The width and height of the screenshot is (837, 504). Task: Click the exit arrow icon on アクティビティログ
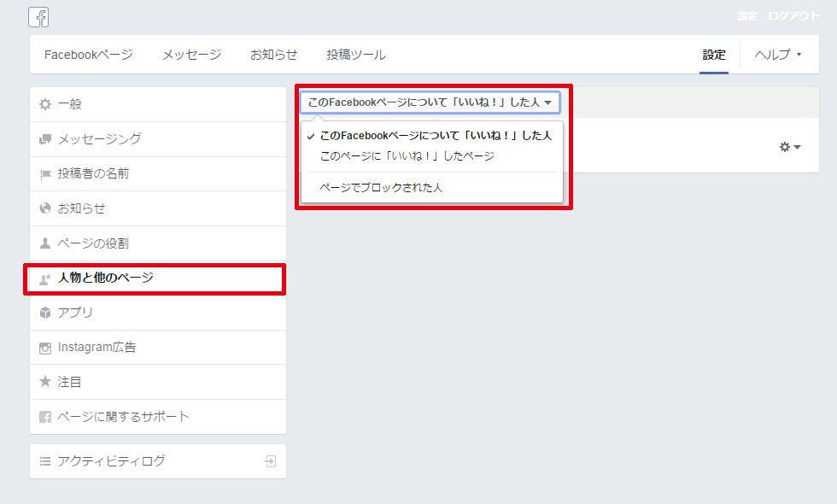tap(271, 461)
